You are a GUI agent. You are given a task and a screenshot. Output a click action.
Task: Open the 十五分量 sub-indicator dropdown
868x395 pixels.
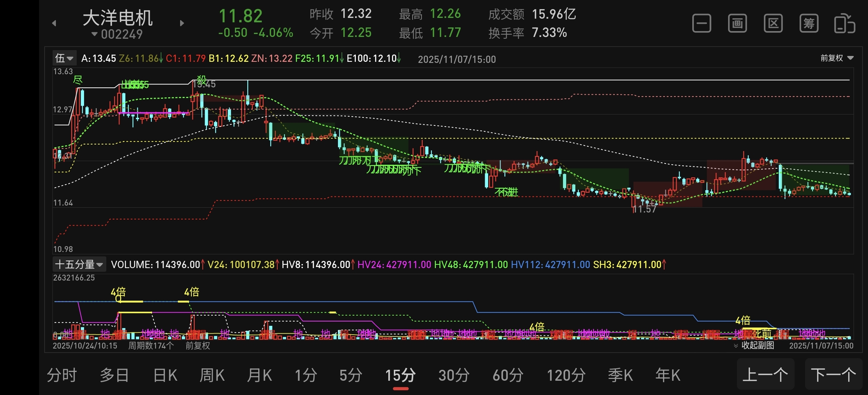79,264
